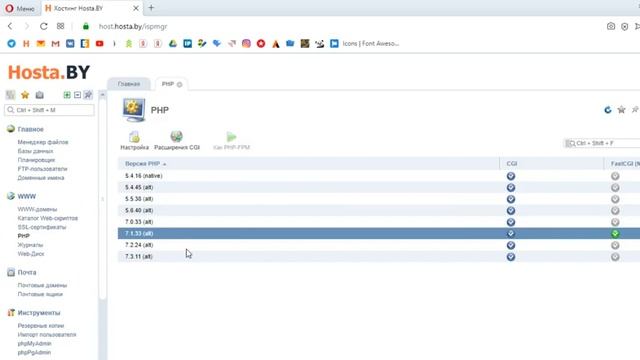Expand all sidebar groups with green plus icon
Image resolution: width=640 pixels, height=360 pixels.
tap(67, 95)
